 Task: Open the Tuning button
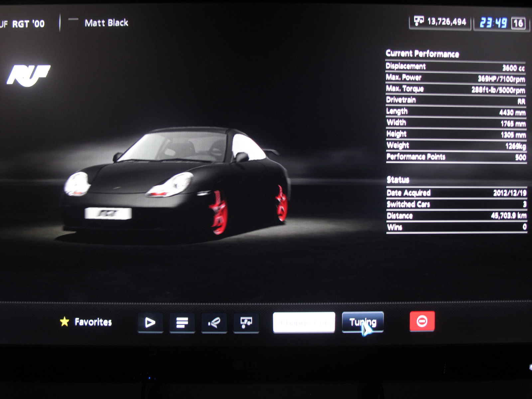tap(363, 322)
